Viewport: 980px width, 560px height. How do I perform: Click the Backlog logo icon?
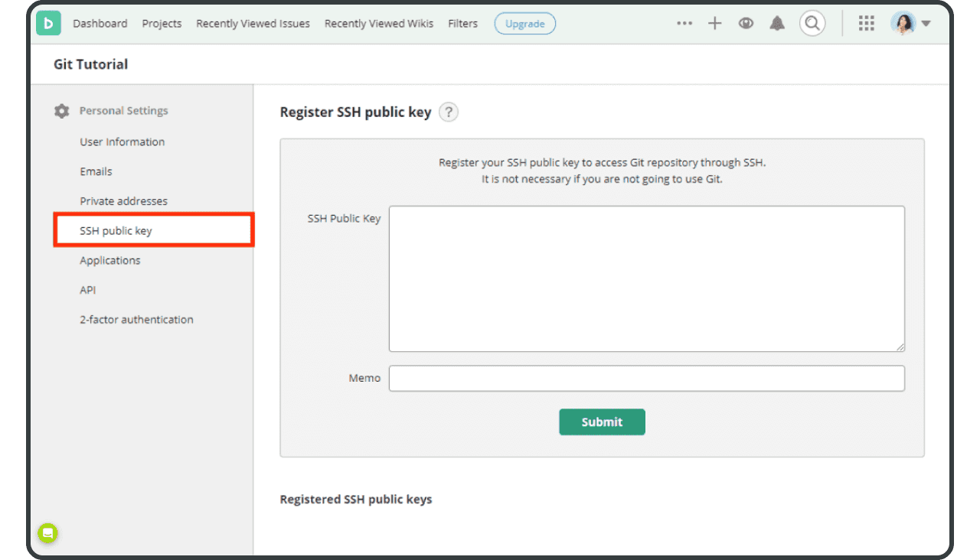click(48, 24)
